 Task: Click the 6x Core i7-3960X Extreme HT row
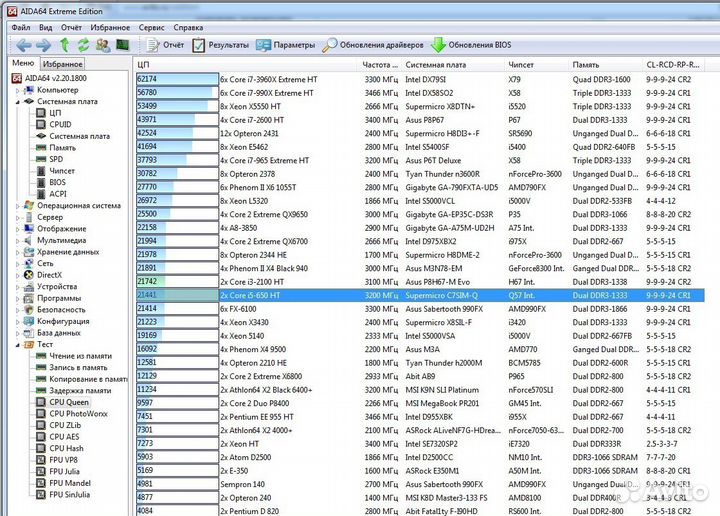(420, 79)
